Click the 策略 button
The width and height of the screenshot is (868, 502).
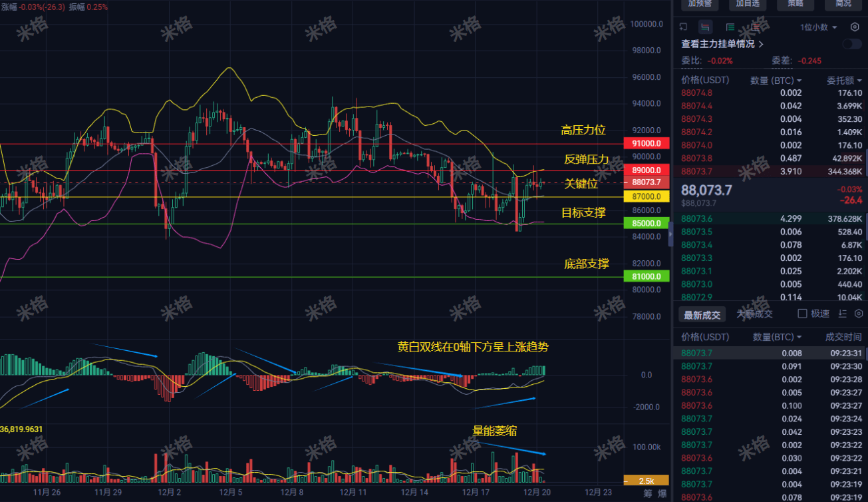tap(796, 3)
